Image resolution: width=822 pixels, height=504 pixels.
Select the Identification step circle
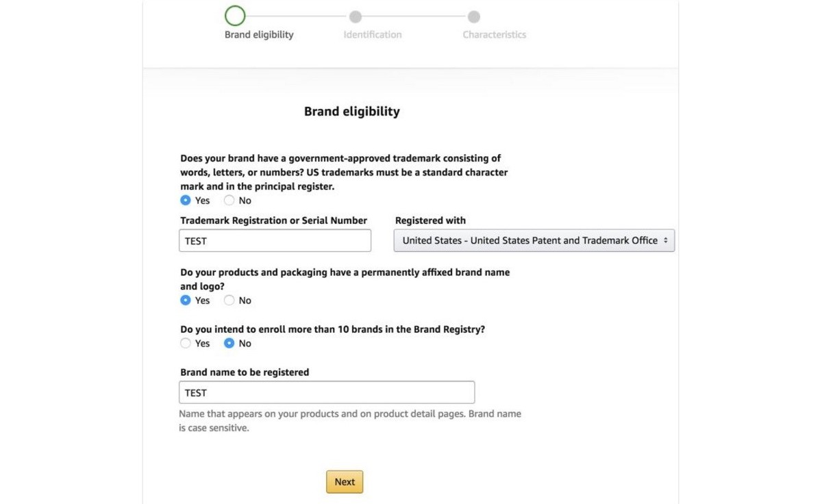(x=355, y=16)
